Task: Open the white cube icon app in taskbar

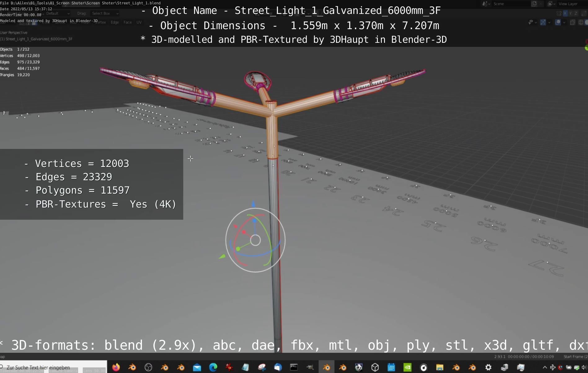Action: click(375, 367)
